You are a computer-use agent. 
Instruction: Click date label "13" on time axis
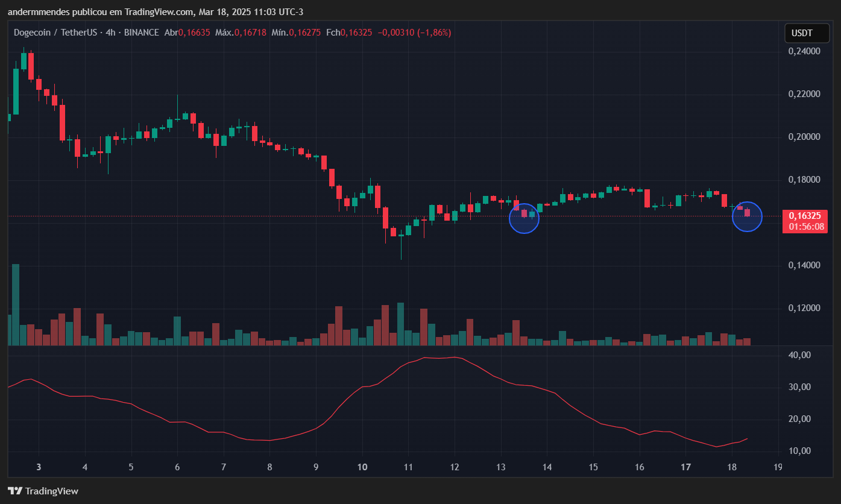pos(501,467)
